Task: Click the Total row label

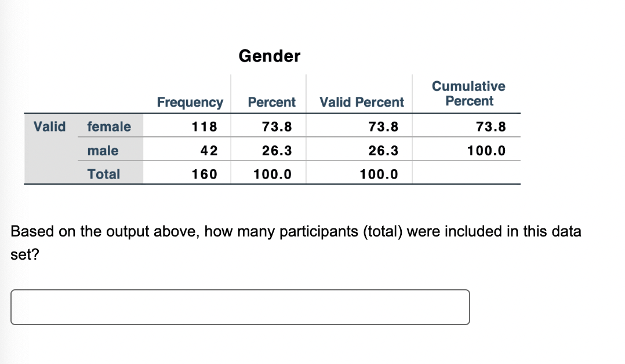Action: click(x=104, y=174)
